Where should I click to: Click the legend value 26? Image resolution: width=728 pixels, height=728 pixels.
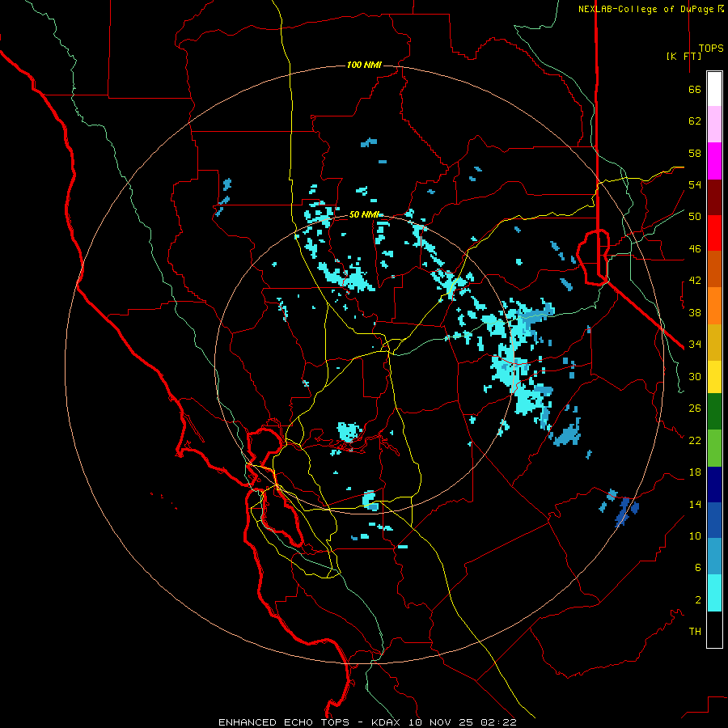click(695, 408)
